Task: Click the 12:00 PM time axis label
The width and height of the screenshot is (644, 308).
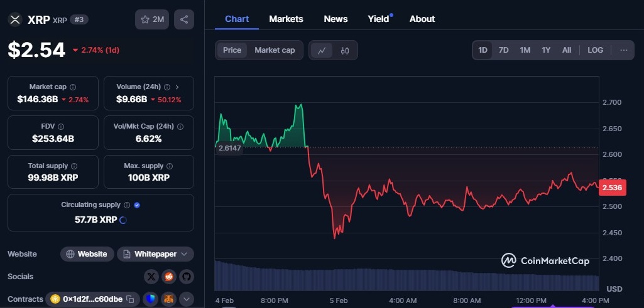Action: point(532,300)
